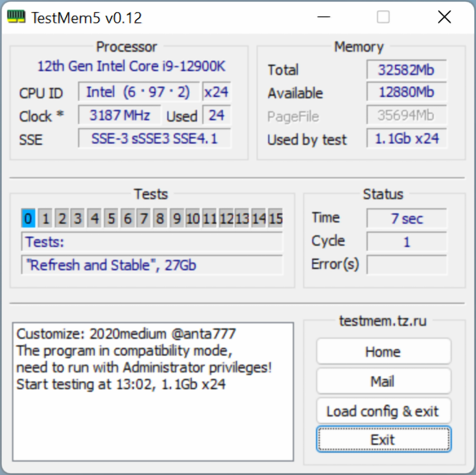Viewport: 476px width, 475px height.
Task: Click the SSE-3 sSSE3 SSE4.1 field
Action: [154, 138]
